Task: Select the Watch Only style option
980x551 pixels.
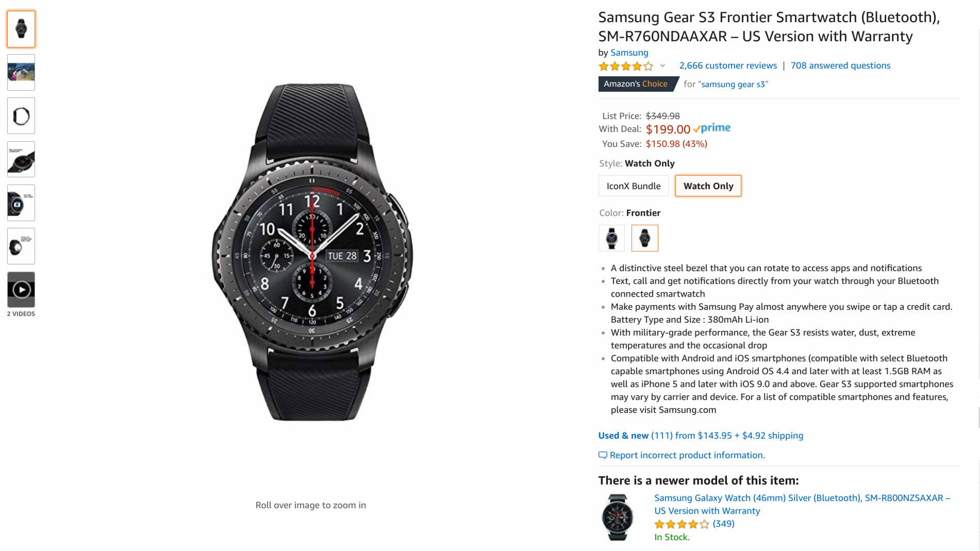Action: tap(708, 186)
